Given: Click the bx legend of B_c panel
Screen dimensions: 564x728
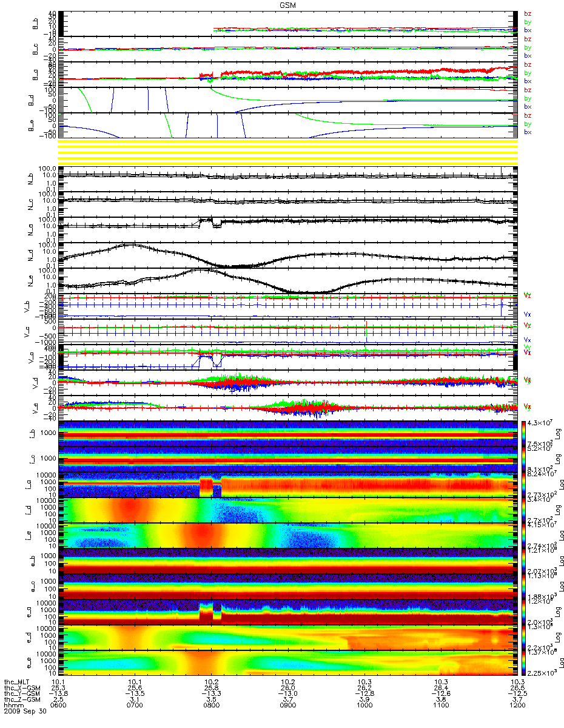Looking at the screenshot, I should [x=528, y=55].
